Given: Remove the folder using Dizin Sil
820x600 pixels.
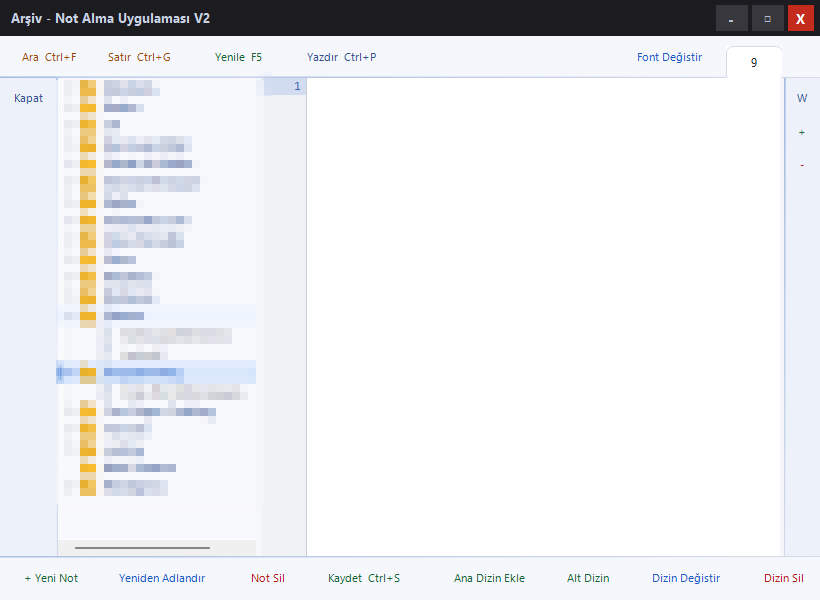Looking at the screenshot, I should click(784, 578).
